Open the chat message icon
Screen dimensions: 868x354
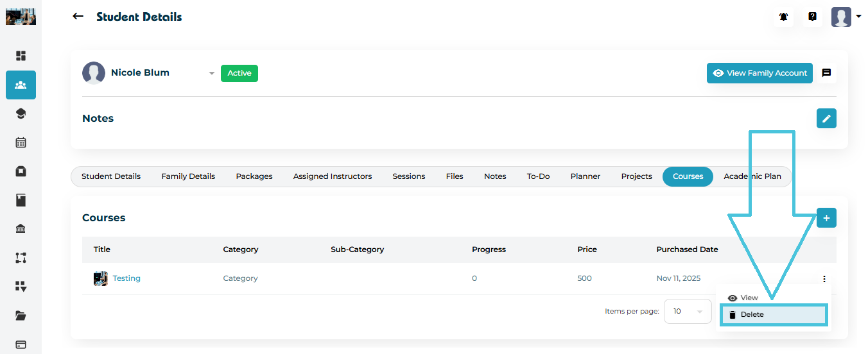pyautogui.click(x=826, y=73)
